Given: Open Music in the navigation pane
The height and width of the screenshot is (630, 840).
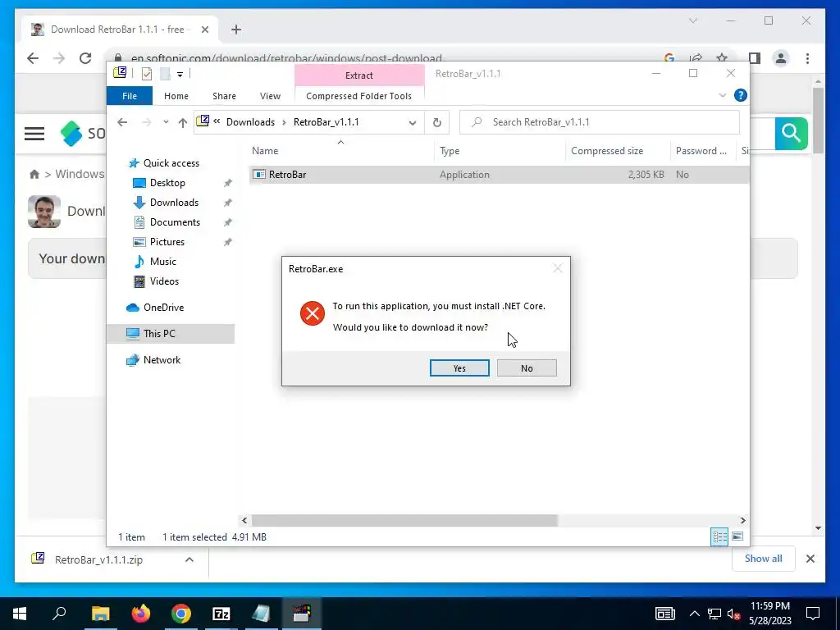Looking at the screenshot, I should click(163, 262).
